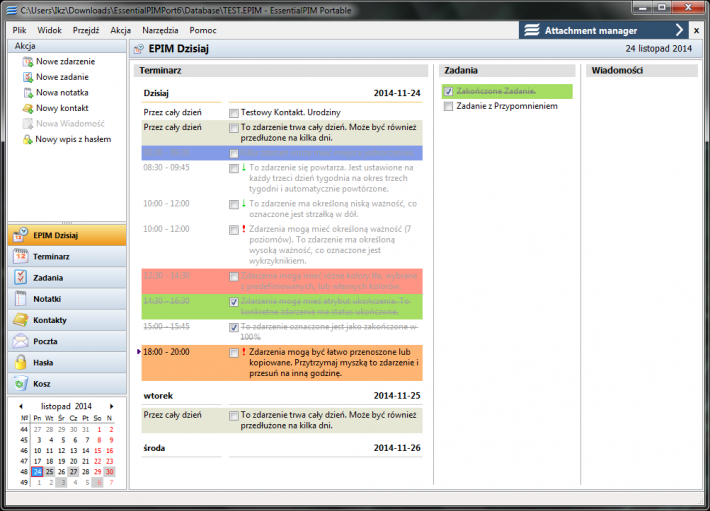Click the 10:00 - 12:00 low-priority event text
Image resolution: width=710 pixels, height=511 pixels.
pyautogui.click(x=333, y=209)
